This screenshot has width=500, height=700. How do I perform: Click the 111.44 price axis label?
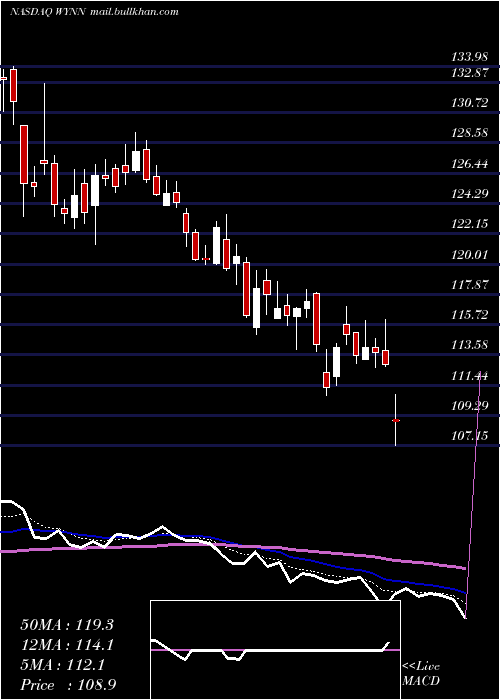(x=470, y=375)
